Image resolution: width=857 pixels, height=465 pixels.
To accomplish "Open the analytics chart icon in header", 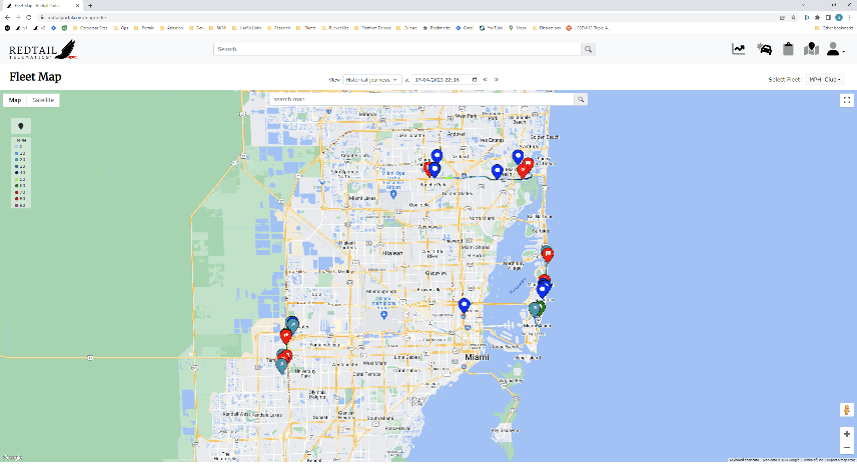I will [738, 49].
